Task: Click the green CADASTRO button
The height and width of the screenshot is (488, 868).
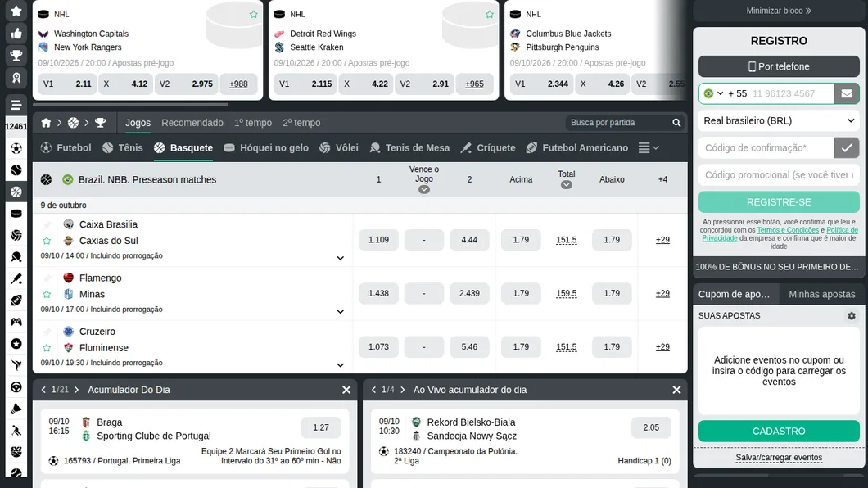Action: tap(779, 431)
